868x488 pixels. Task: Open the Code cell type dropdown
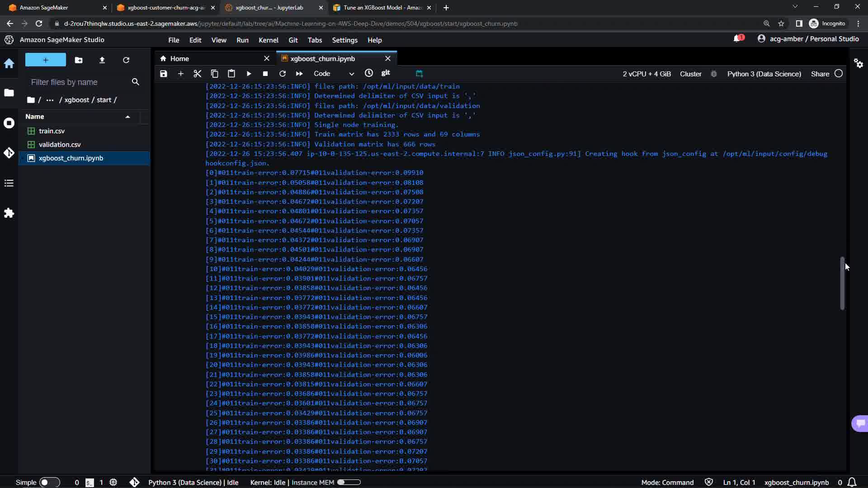tap(334, 74)
